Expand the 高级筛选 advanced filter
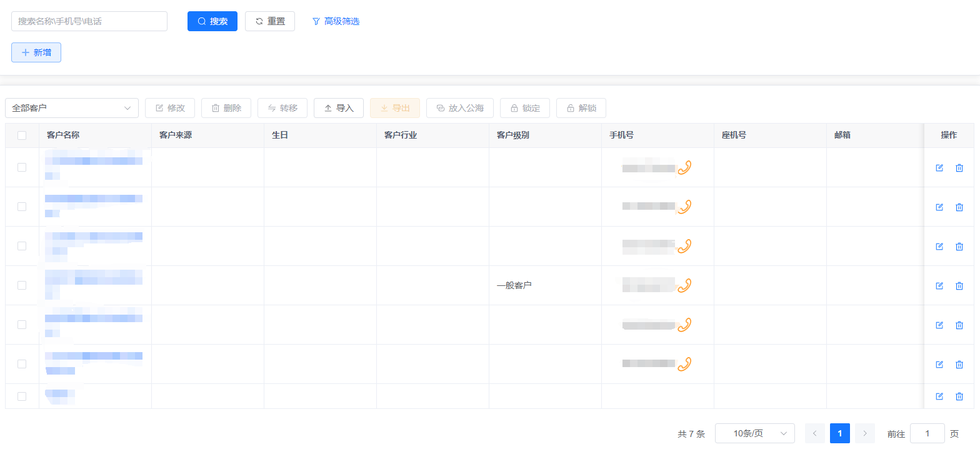Screen dimensions: 980x457 coord(336,21)
